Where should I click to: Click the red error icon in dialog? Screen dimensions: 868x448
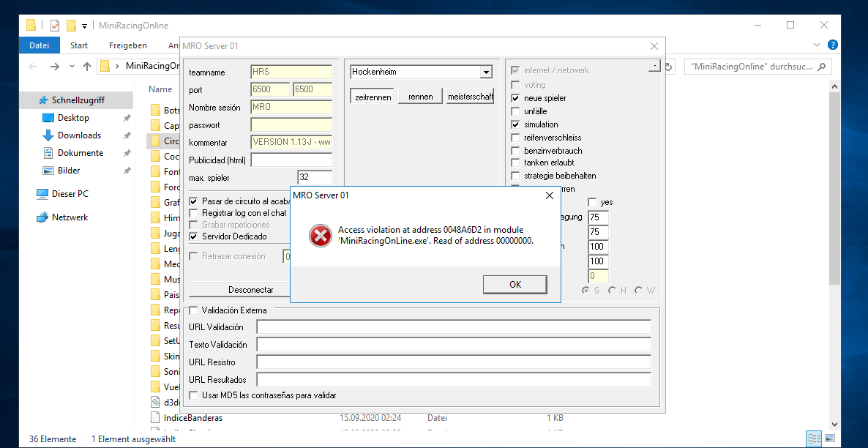coord(320,236)
